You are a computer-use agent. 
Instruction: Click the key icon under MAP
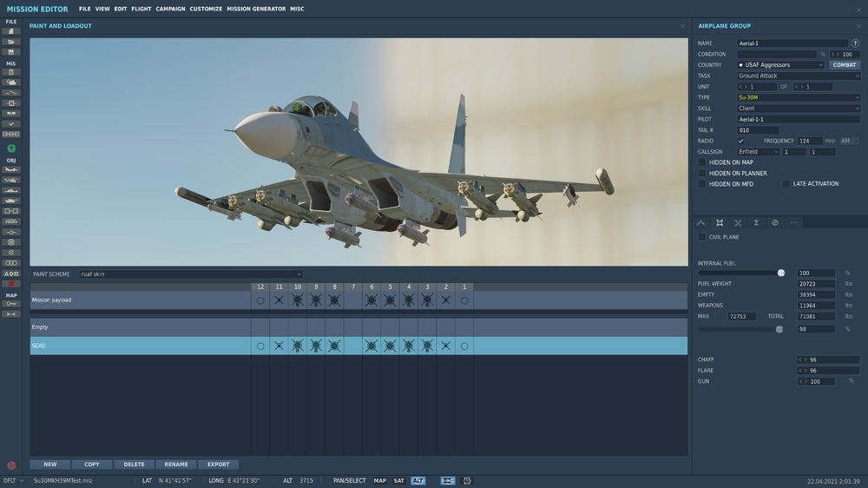pos(11,304)
